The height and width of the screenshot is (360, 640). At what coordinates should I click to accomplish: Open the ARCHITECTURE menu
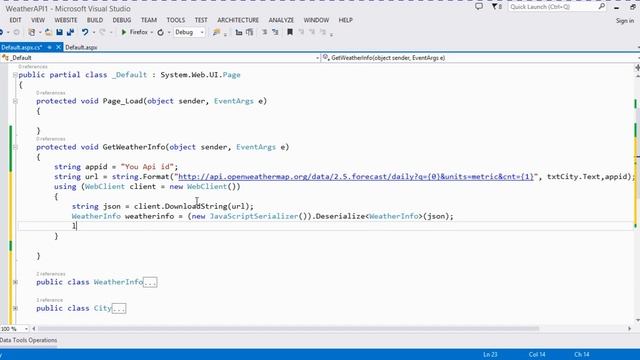[238, 20]
